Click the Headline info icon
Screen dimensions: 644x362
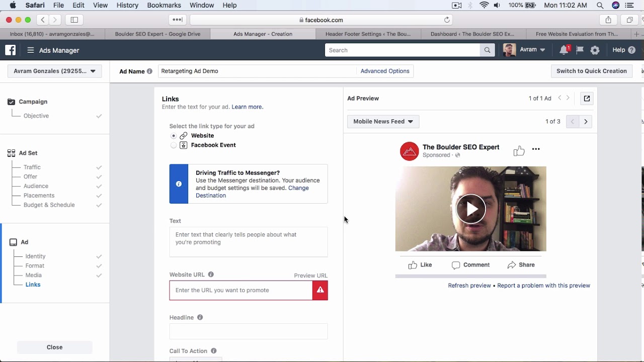pos(200,317)
